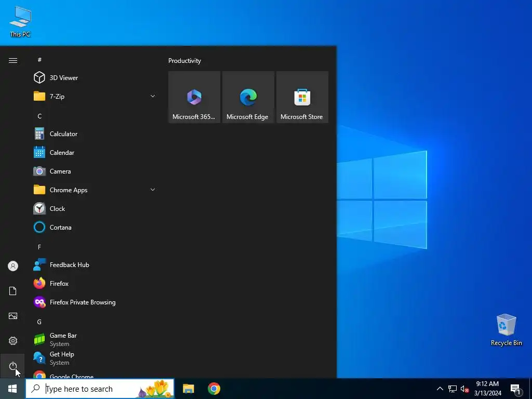This screenshot has width=532, height=399.
Task: Launch Firefox from app list
Action: click(x=96, y=283)
